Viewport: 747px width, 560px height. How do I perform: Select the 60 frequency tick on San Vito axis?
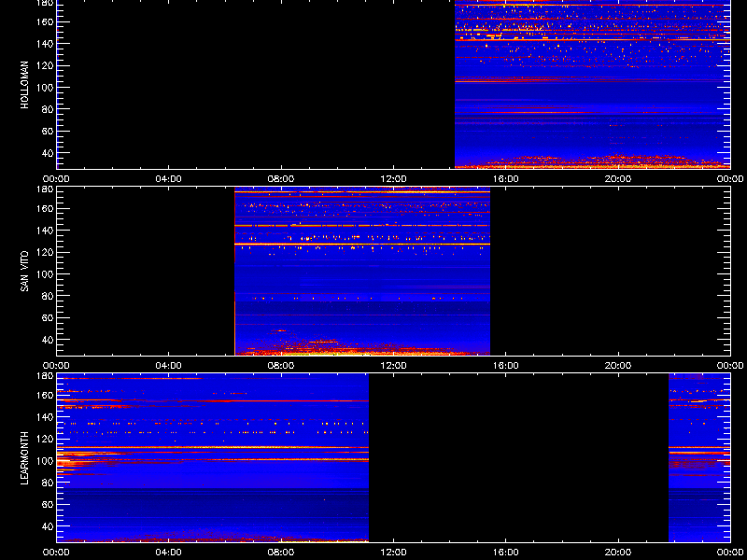coord(49,317)
